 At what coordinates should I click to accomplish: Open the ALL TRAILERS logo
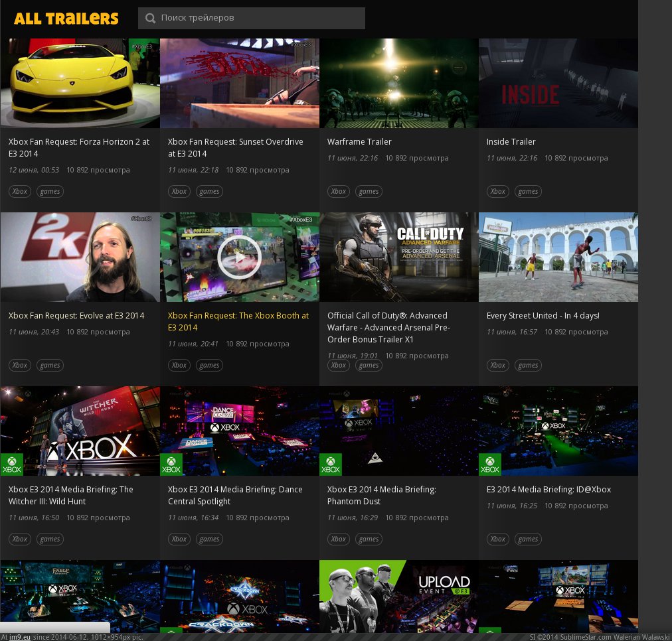click(66, 19)
